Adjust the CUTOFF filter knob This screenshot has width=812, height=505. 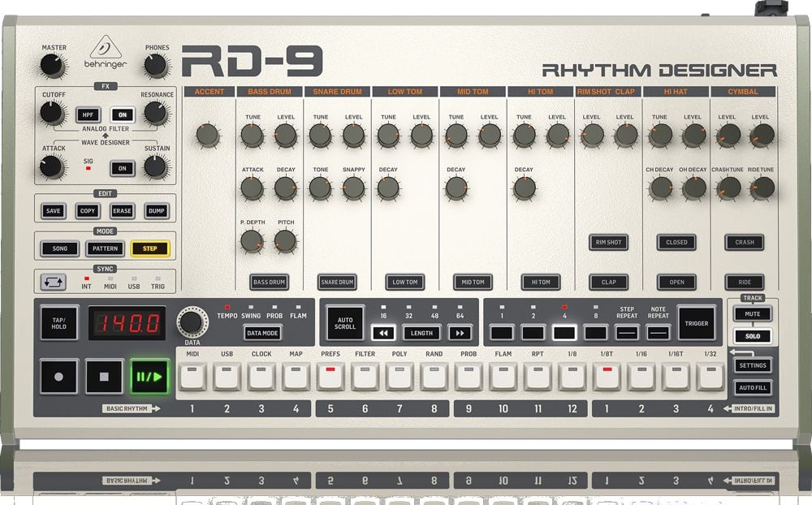(51, 112)
